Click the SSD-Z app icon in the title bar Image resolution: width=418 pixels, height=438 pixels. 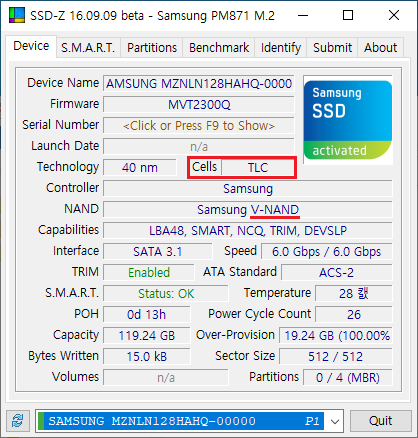17,15
